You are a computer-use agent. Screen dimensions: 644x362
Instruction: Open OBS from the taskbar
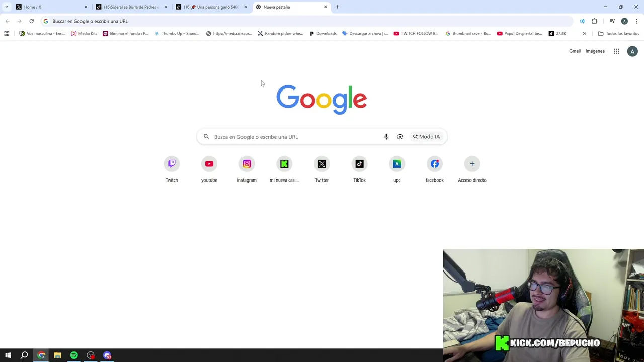91,355
